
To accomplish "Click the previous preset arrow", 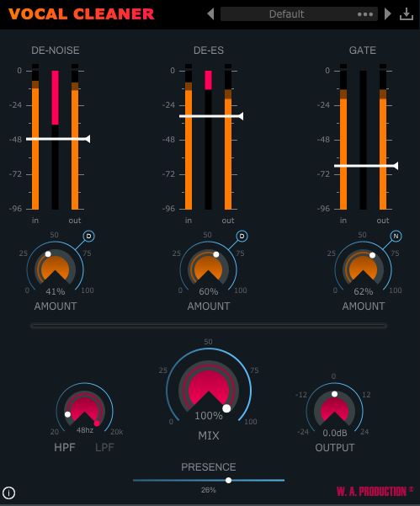I will point(210,14).
